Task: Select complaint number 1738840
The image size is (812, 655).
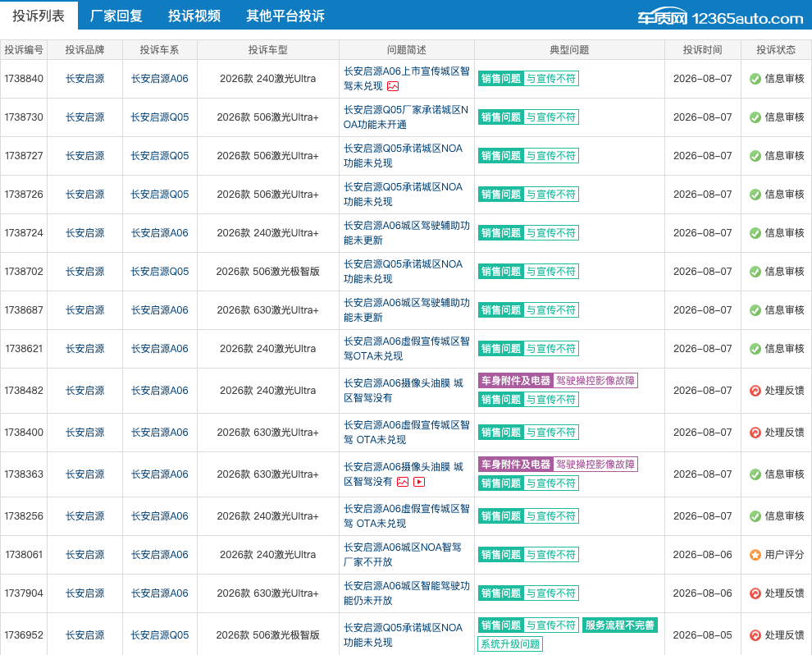Action: click(24, 79)
